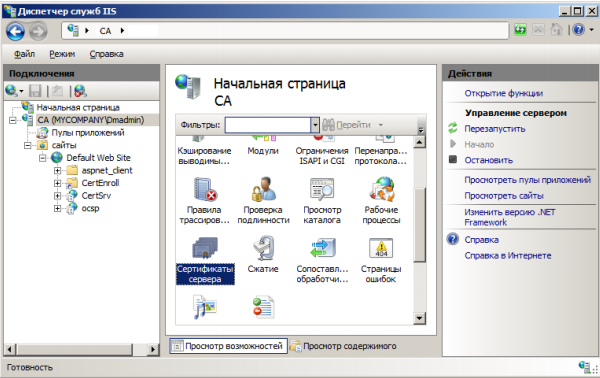The height and width of the screenshot is (378, 600).
Task: Click the greyed forward arrow
Action: (x=38, y=31)
